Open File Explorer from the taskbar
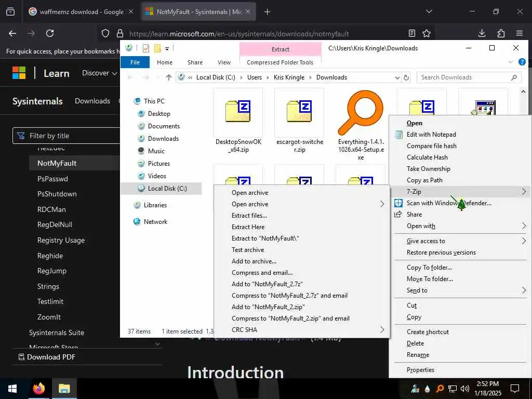532x399 pixels. [x=64, y=388]
